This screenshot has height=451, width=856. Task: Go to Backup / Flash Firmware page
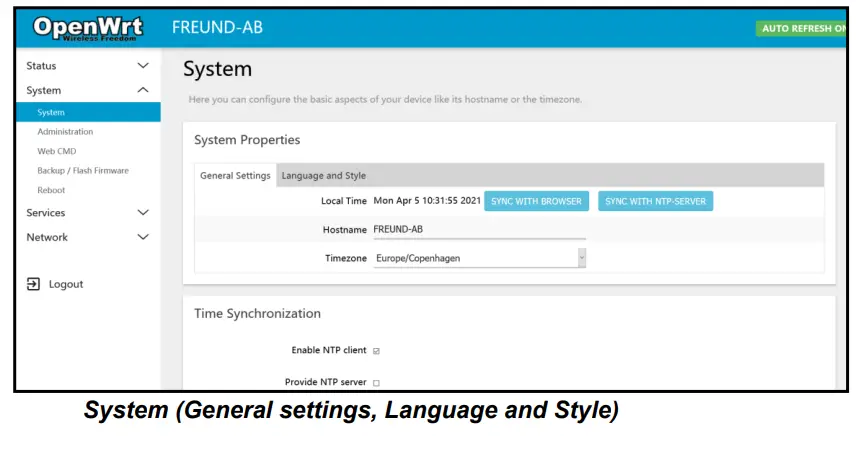tap(83, 171)
